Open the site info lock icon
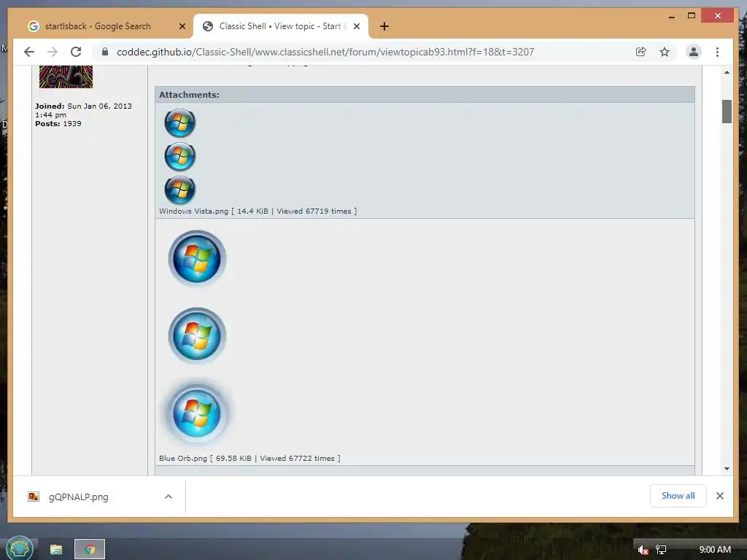Image resolution: width=747 pixels, height=560 pixels. click(x=105, y=52)
